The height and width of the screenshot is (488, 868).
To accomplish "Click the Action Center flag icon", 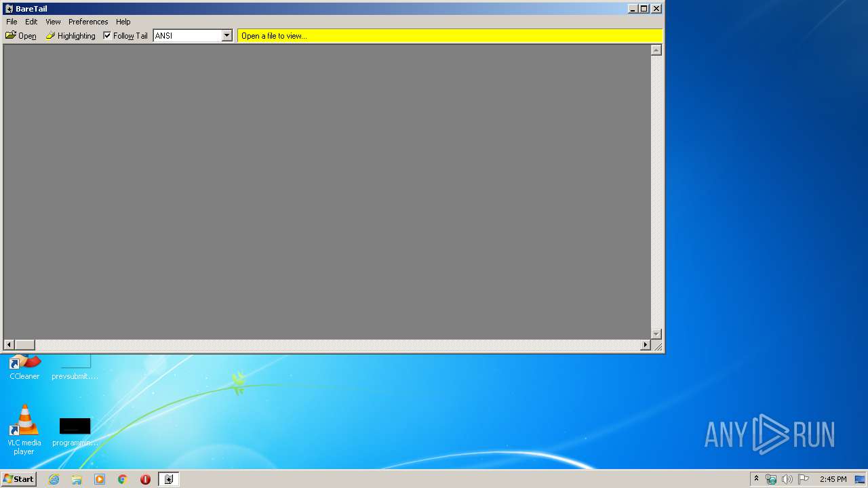I will point(804,479).
